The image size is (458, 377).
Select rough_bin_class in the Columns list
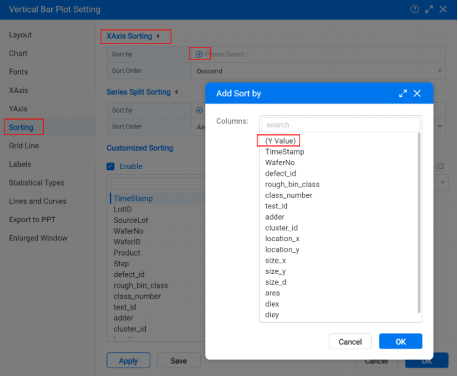coord(292,184)
